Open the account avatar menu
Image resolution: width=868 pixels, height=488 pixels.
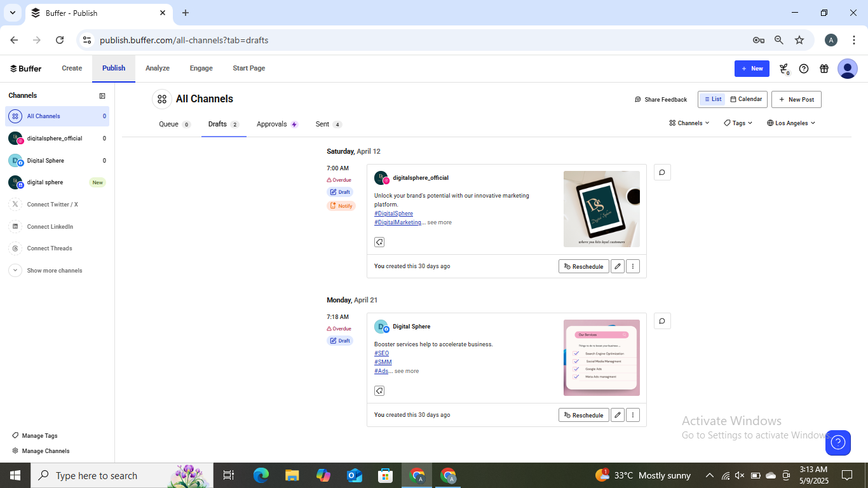(x=848, y=69)
